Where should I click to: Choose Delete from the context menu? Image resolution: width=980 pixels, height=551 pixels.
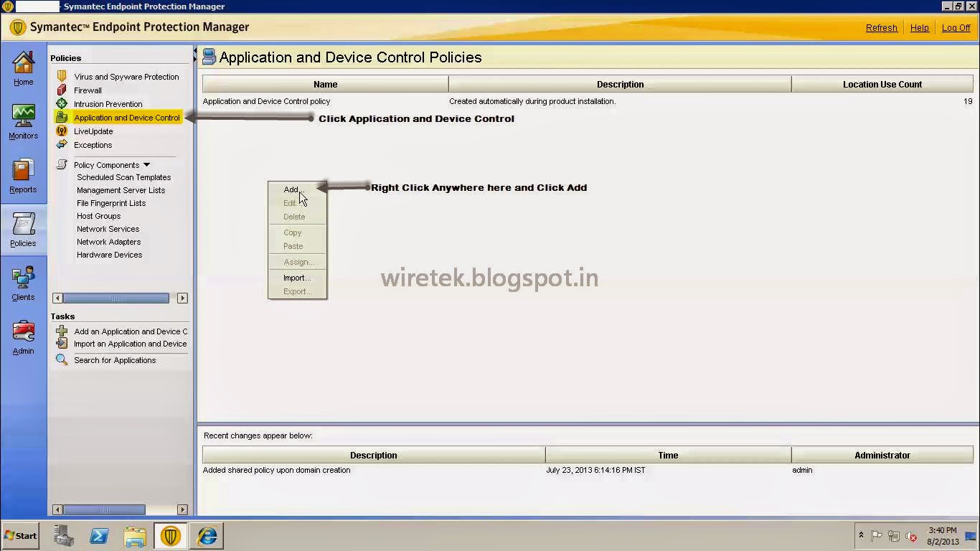click(298, 217)
